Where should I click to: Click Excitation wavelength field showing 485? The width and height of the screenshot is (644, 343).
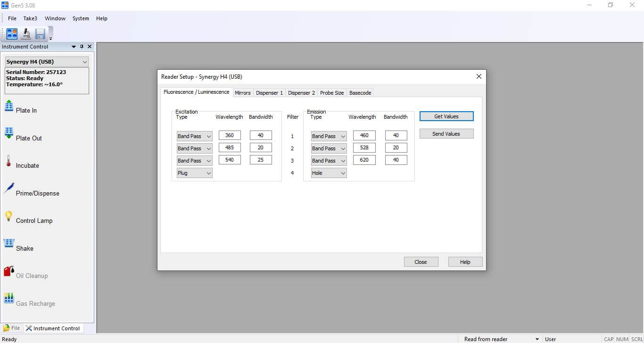[x=230, y=147]
